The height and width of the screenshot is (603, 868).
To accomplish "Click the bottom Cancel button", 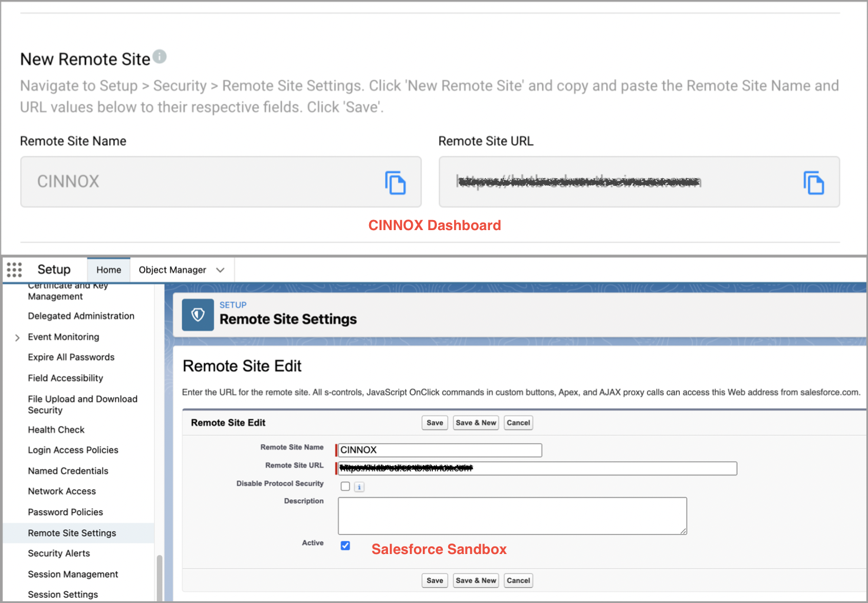I will (x=518, y=580).
